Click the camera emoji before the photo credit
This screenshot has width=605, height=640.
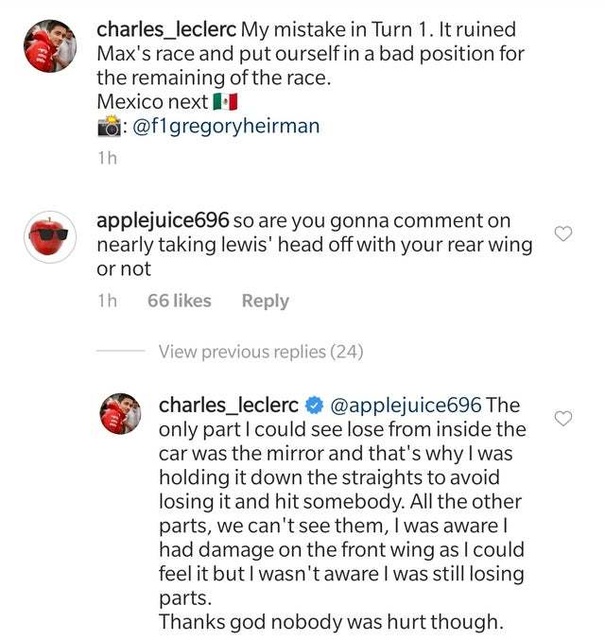click(x=110, y=127)
